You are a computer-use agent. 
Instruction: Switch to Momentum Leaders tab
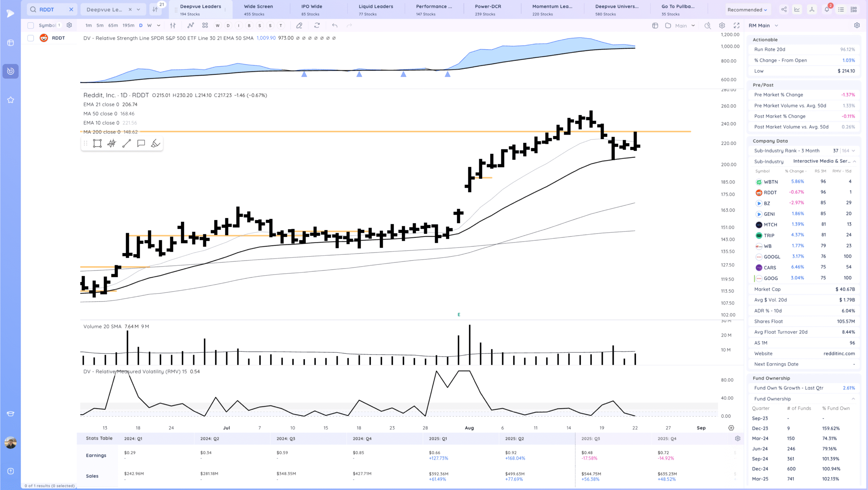[552, 9]
